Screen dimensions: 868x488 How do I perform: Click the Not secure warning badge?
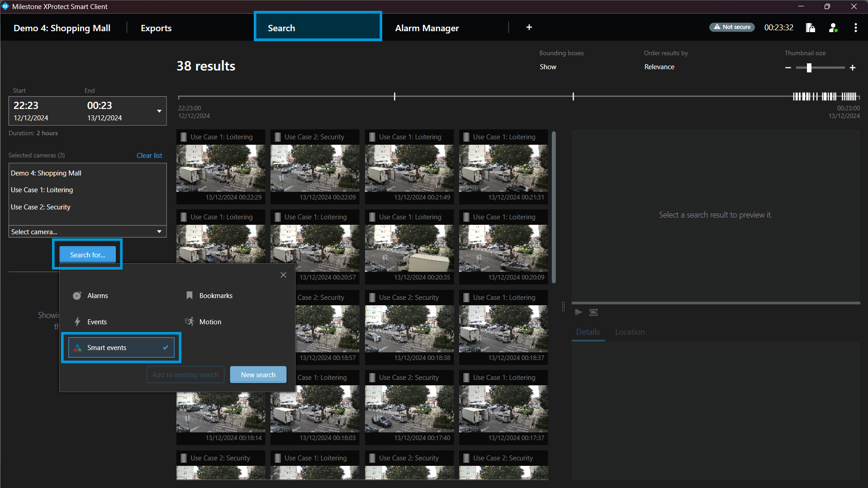(732, 27)
